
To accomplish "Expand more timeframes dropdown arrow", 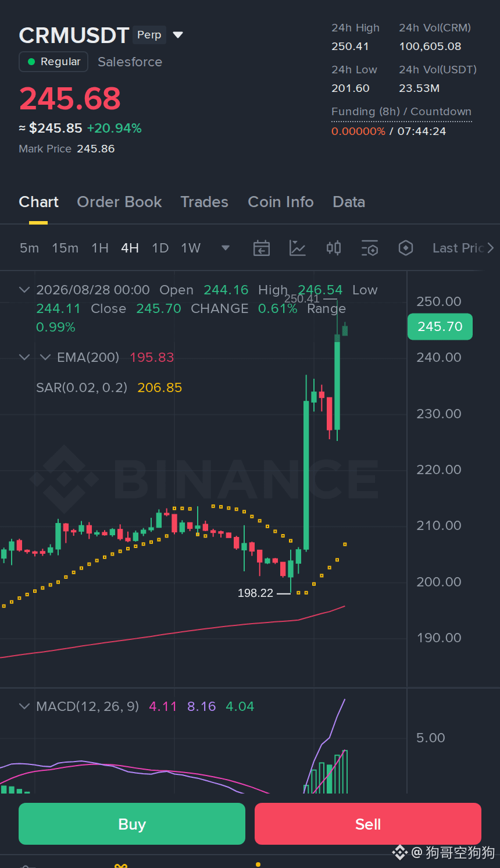I will [x=226, y=248].
